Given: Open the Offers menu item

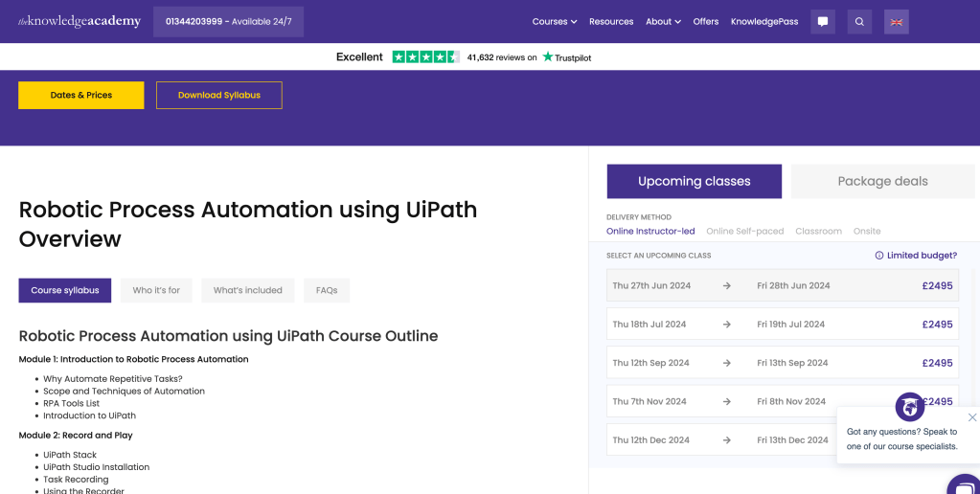Looking at the screenshot, I should [706, 22].
